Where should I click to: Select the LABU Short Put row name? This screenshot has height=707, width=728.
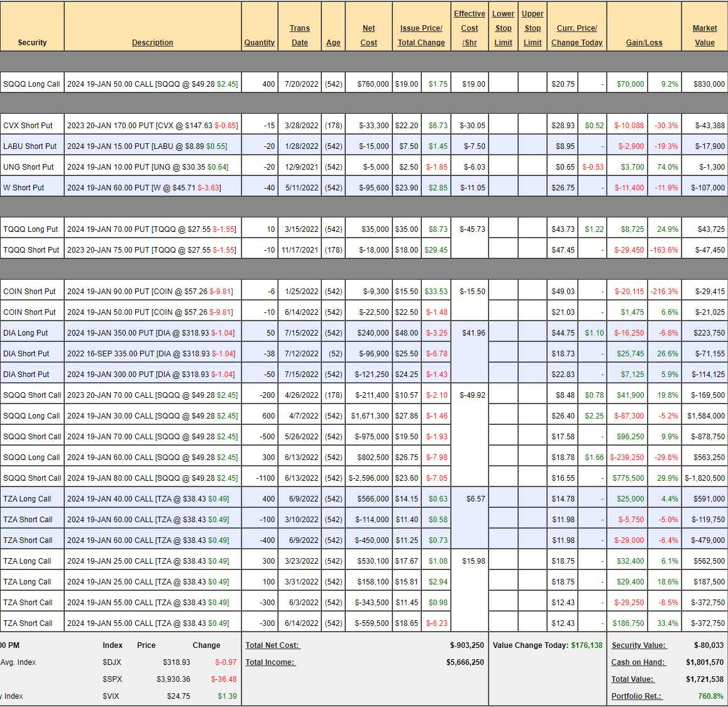point(30,146)
